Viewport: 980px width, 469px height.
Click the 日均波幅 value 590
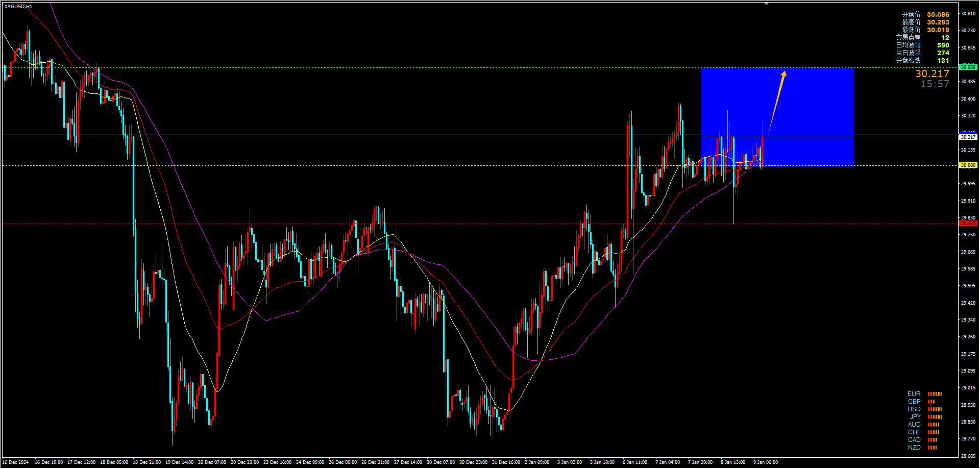[943, 45]
